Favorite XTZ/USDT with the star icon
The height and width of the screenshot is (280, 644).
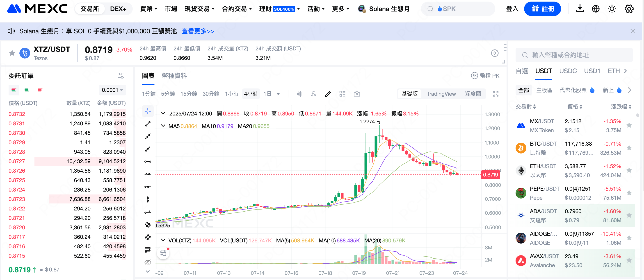click(x=12, y=53)
